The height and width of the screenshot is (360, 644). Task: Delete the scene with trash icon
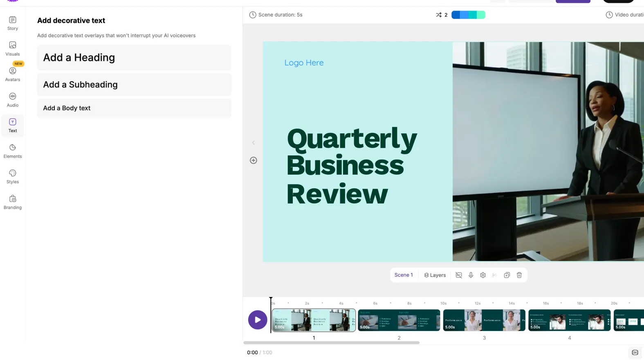[519, 275]
